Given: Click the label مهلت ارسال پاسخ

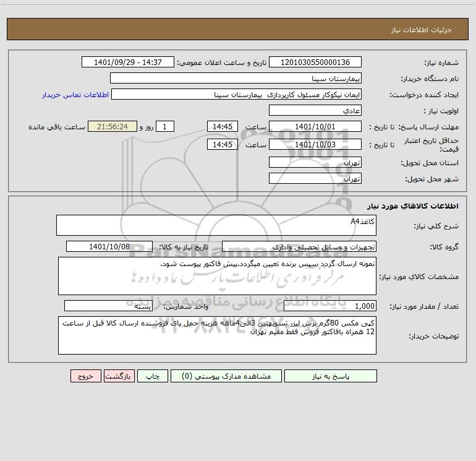Looking at the screenshot, I should click(428, 127).
